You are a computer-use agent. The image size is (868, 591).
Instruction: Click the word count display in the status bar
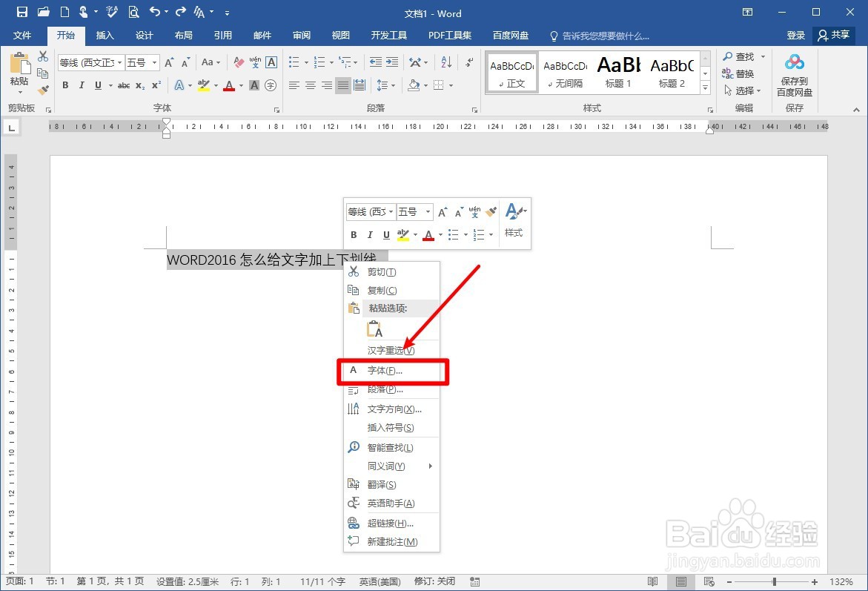[x=322, y=581]
